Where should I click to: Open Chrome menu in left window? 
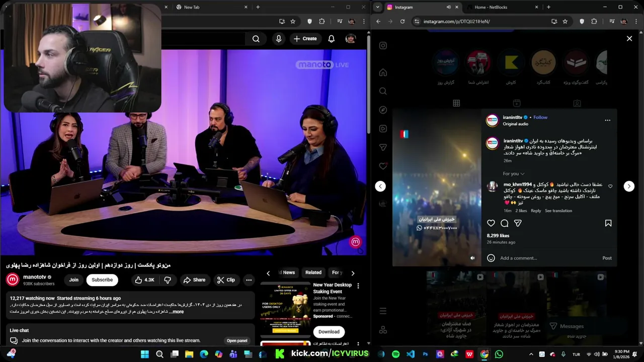pyautogui.click(x=364, y=21)
